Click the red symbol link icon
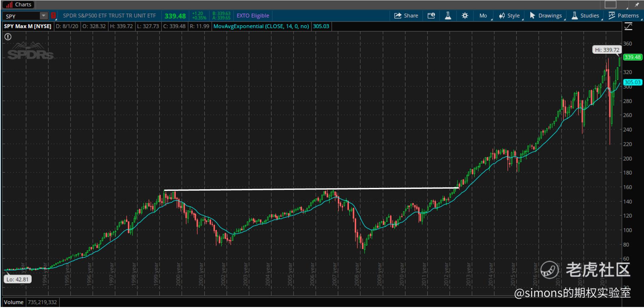Image resolution: width=644 pixels, height=308 pixels. [x=53, y=16]
